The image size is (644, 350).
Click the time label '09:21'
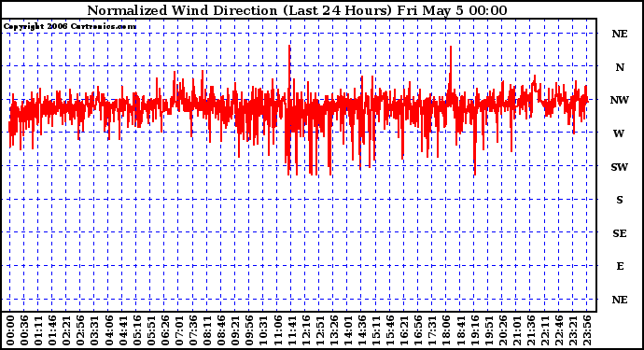point(234,330)
